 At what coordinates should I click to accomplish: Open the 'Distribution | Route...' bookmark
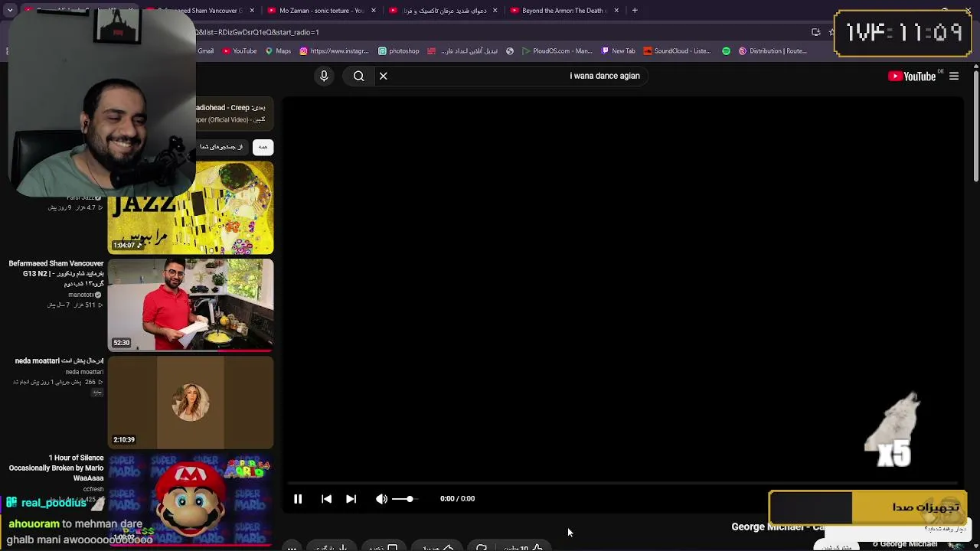coord(773,51)
